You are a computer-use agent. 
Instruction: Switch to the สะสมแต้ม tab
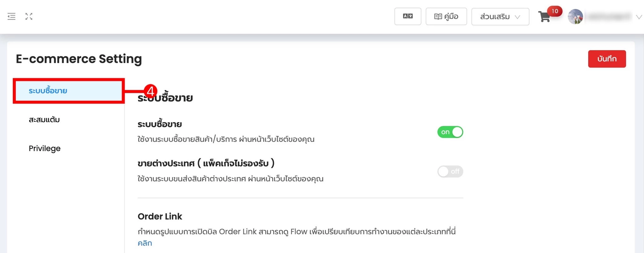click(44, 120)
